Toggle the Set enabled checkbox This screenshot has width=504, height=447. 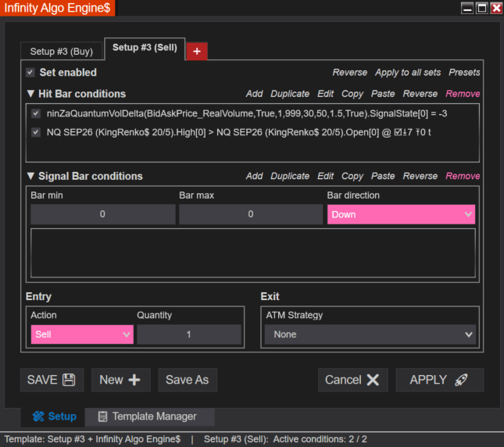pyautogui.click(x=30, y=73)
